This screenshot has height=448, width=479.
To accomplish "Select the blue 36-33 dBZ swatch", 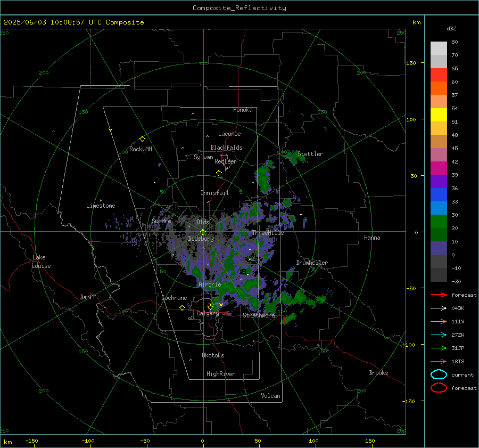I will (439, 195).
